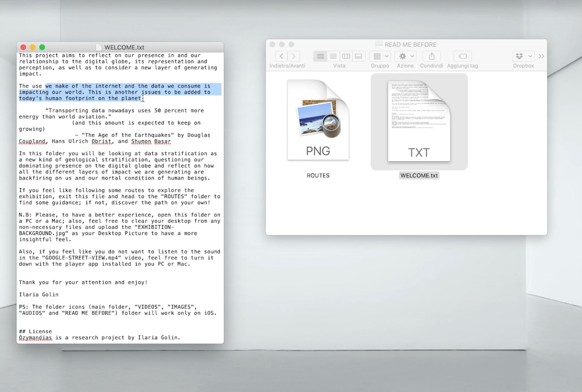Click the Aggiungi tag icon

click(463, 56)
